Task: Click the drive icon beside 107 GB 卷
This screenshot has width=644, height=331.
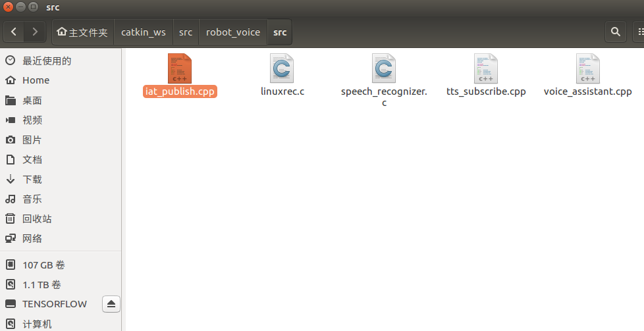Action: [11, 265]
